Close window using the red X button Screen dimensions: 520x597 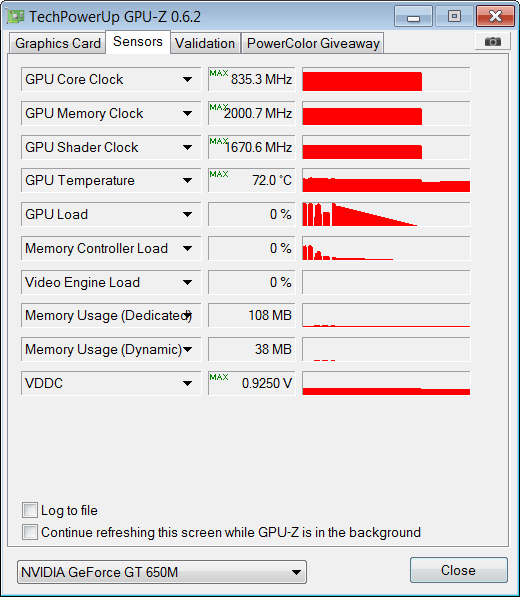(495, 17)
